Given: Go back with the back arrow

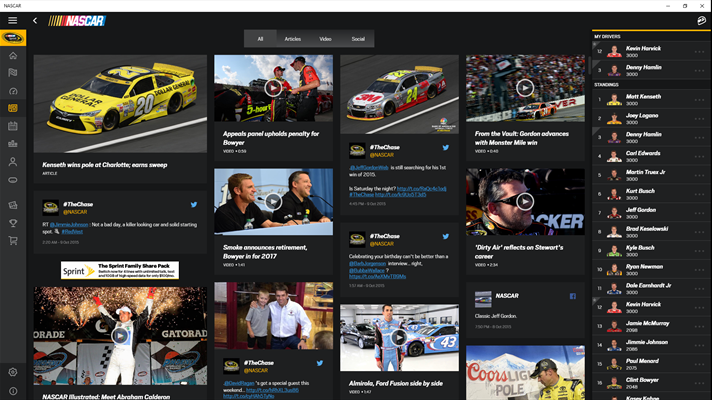Looking at the screenshot, I should (x=35, y=20).
